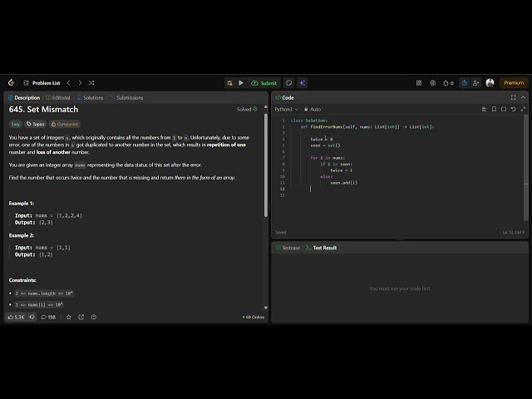The width and height of the screenshot is (532, 399).
Task: Click the LeetCode logo icon
Action: point(11,83)
